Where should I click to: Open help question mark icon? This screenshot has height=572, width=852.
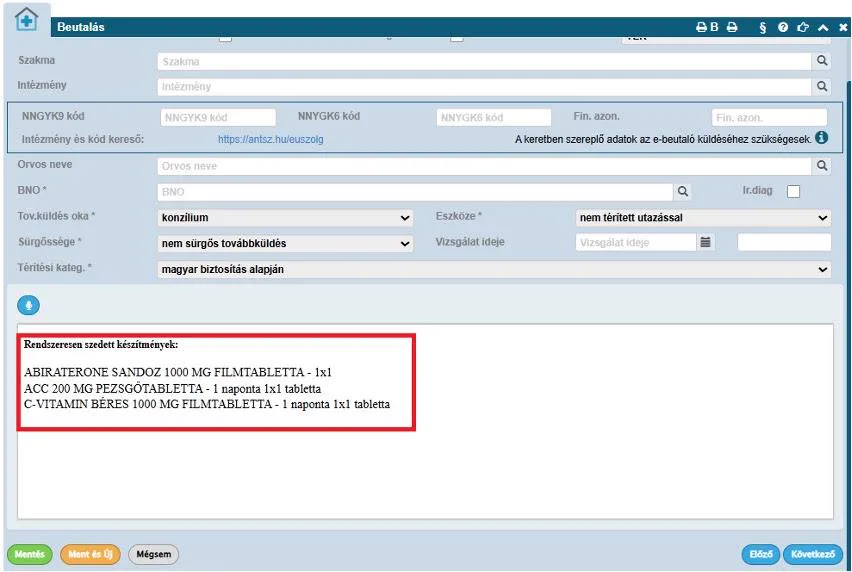782,27
